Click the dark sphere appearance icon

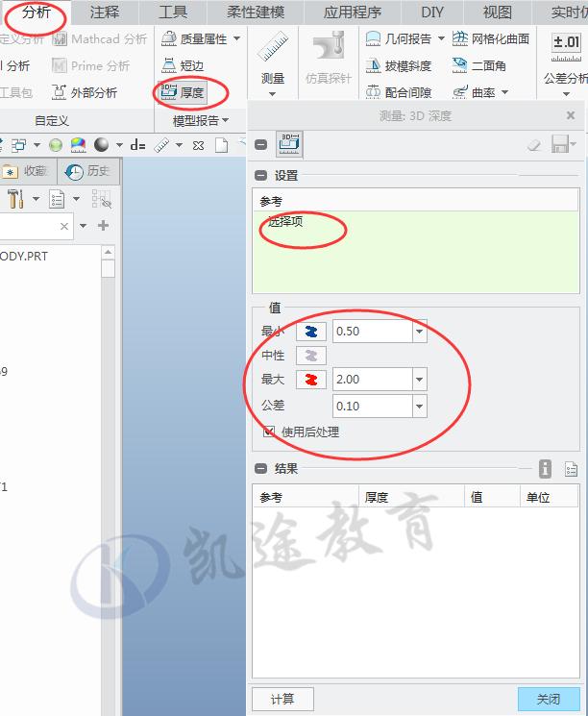pyautogui.click(x=101, y=145)
